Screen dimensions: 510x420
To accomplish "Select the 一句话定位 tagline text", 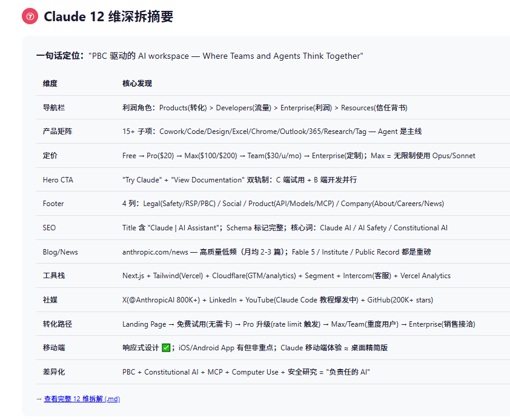I will click(x=200, y=56).
